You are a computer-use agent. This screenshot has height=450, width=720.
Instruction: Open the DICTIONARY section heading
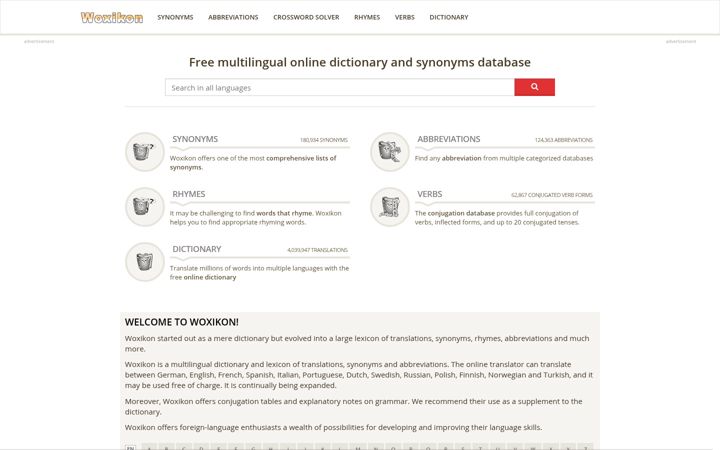[x=197, y=249]
